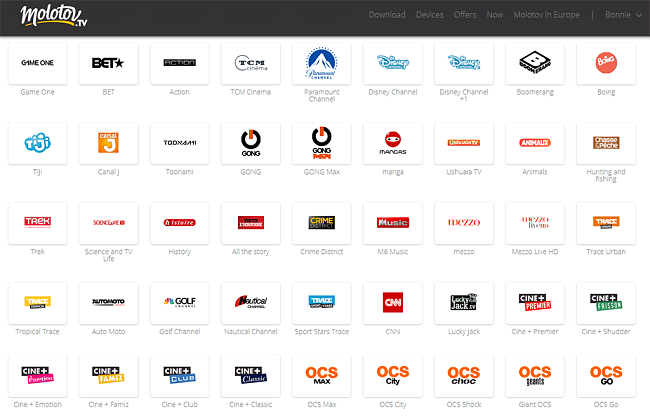Open the Golf Channel tile
The height and width of the screenshot is (418, 650).
[x=179, y=303]
